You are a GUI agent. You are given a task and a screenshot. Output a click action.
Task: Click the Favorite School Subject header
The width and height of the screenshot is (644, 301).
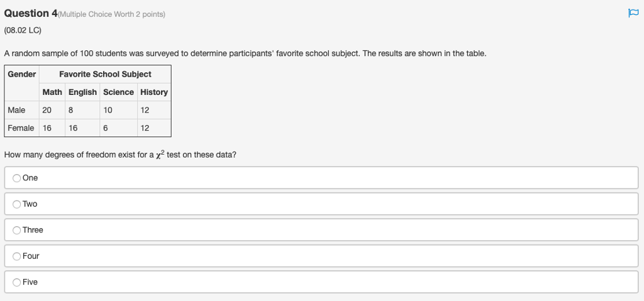[105, 74]
